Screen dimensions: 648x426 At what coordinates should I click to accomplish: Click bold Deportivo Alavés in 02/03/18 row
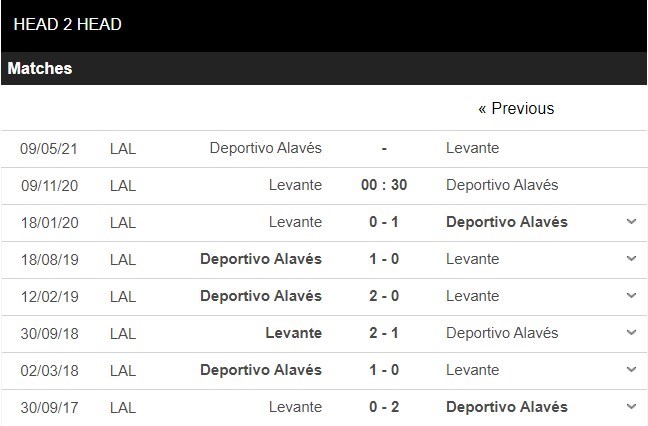coord(261,370)
